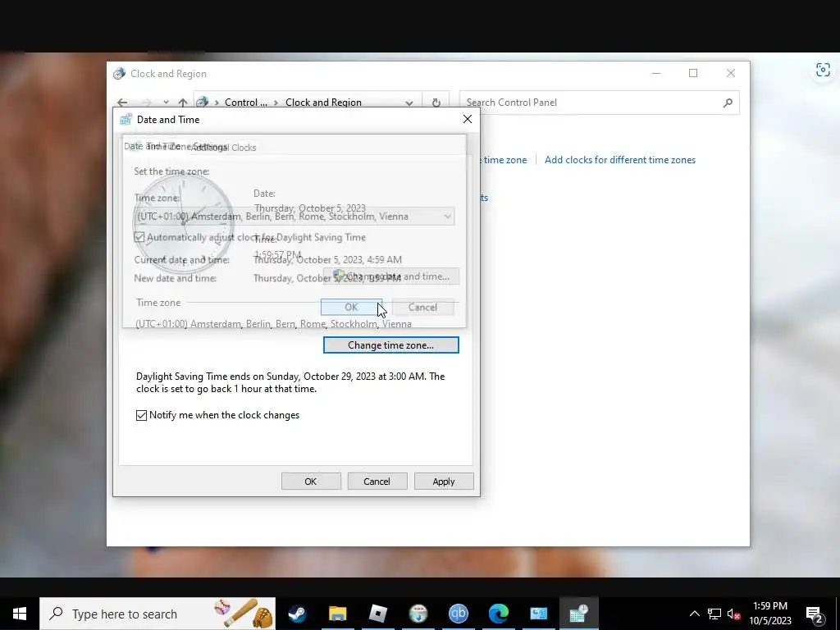Open Steam from the taskbar
The width and height of the screenshot is (840, 630).
(297, 614)
